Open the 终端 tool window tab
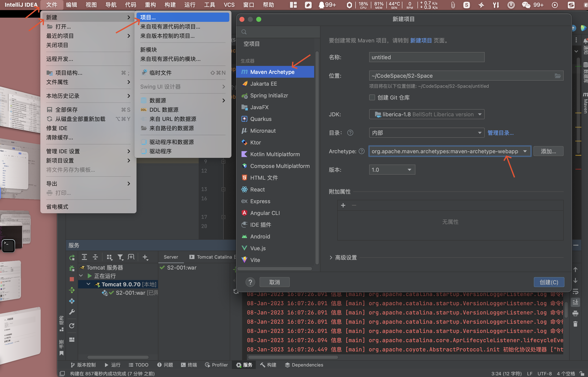 [x=189, y=365]
